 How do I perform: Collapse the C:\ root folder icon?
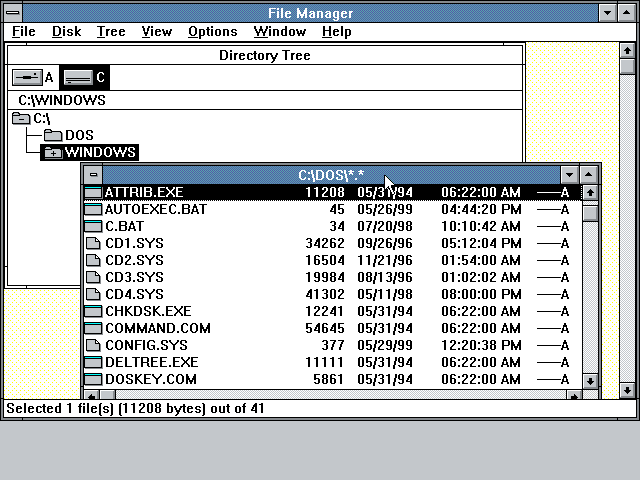(x=21, y=118)
